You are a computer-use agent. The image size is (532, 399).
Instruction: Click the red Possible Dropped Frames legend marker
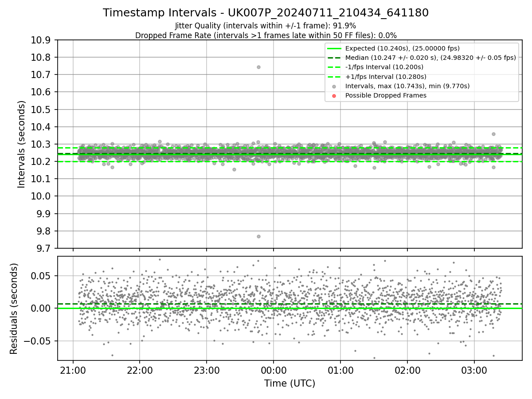[334, 95]
